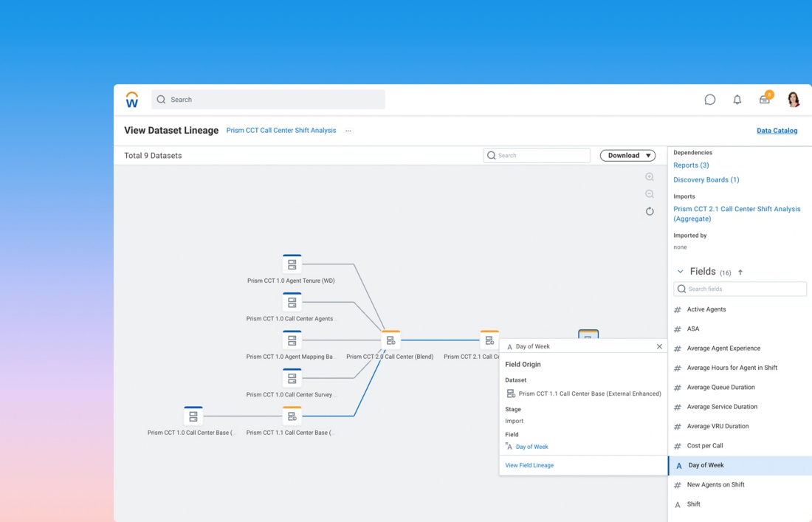Close the Day of Week popup

659,346
